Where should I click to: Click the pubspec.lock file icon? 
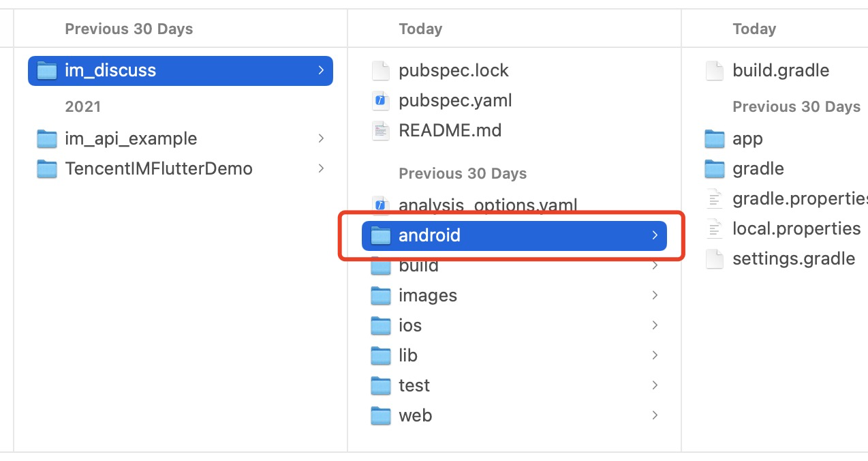[380, 70]
